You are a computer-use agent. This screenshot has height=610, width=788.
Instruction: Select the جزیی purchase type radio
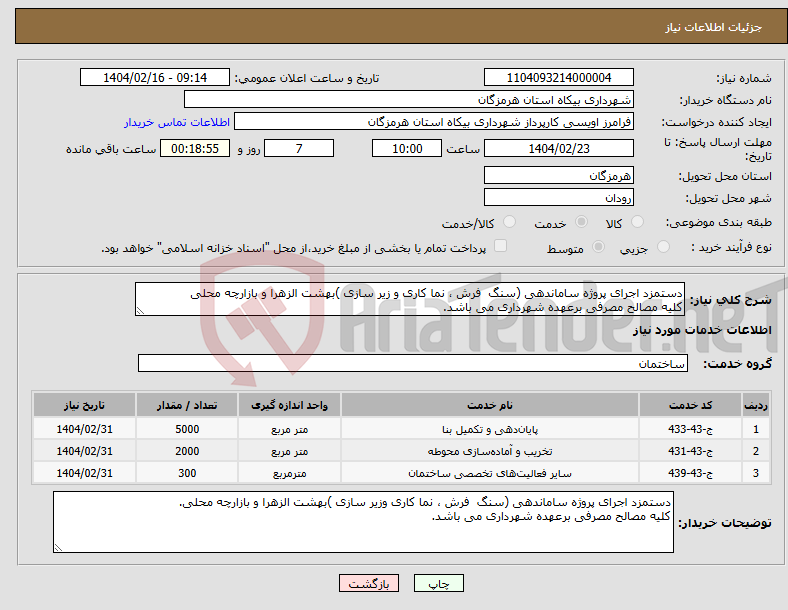[x=663, y=246]
